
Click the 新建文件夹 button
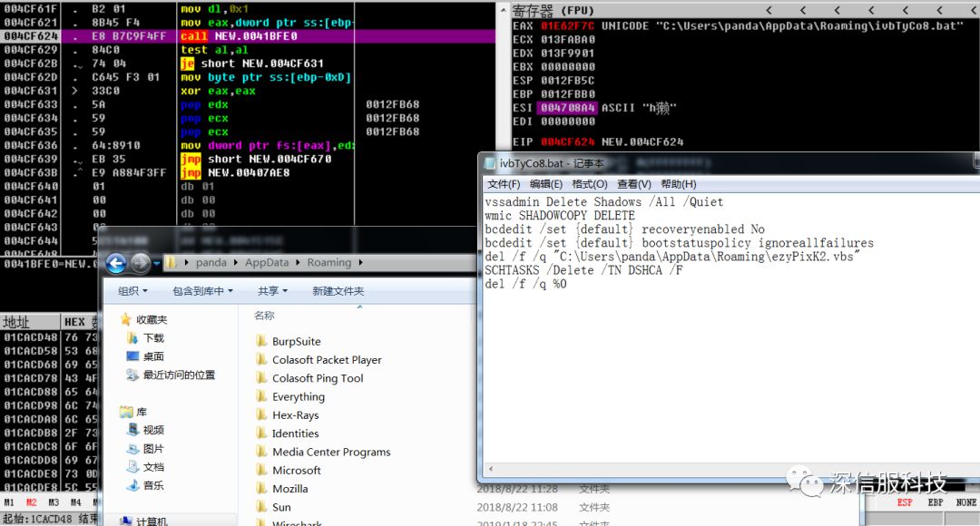pos(338,291)
